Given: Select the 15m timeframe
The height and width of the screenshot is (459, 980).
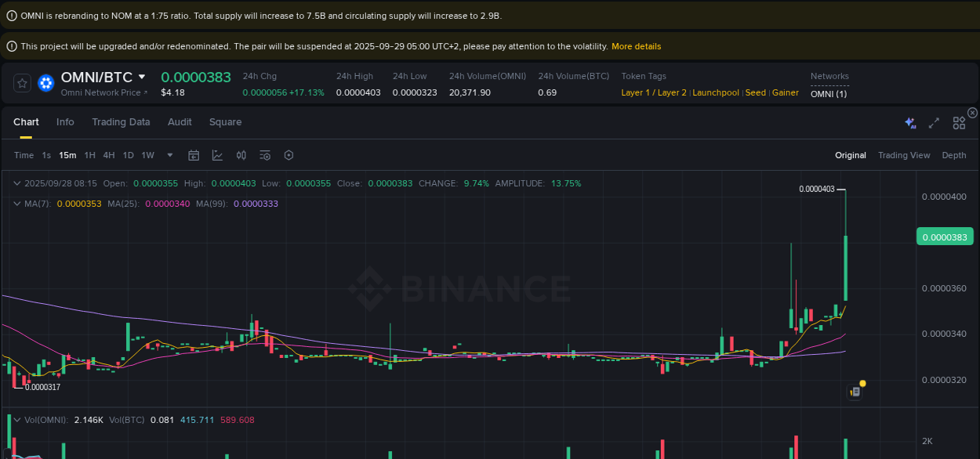Looking at the screenshot, I should point(67,155).
